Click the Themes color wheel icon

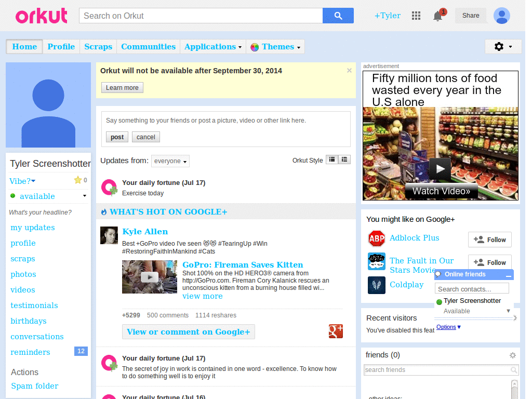255,47
